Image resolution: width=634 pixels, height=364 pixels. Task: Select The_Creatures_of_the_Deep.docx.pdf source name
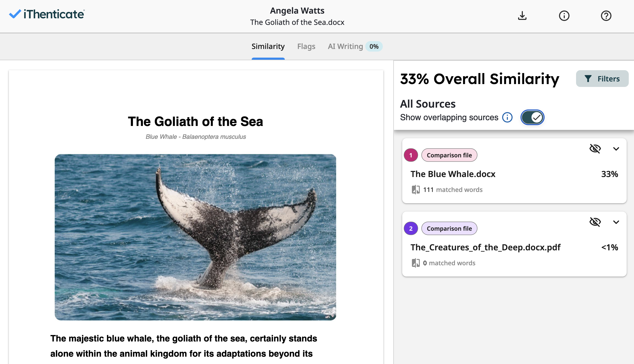click(485, 247)
